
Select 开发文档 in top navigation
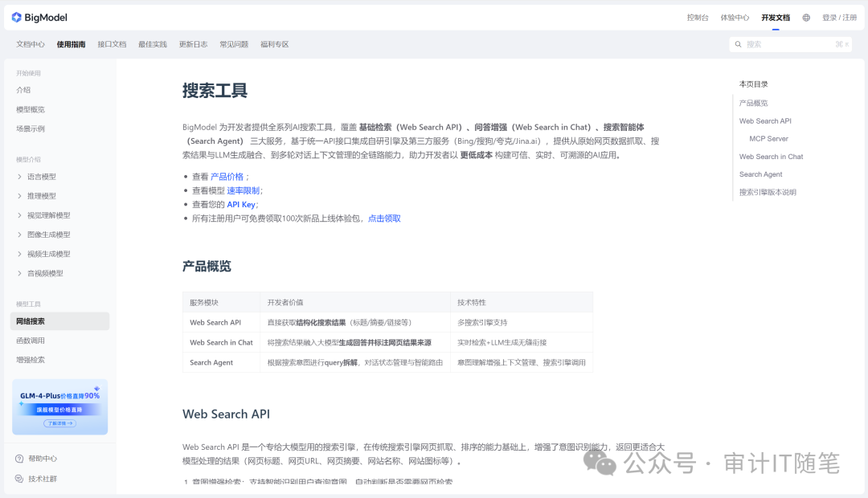pyautogui.click(x=776, y=18)
